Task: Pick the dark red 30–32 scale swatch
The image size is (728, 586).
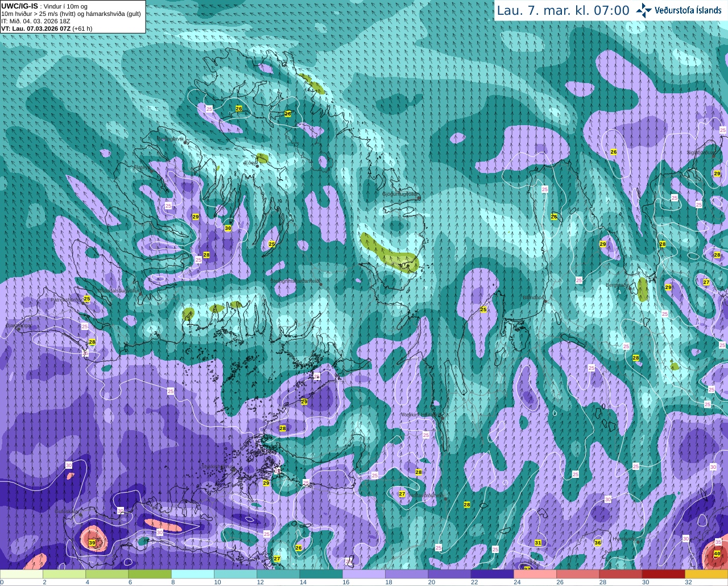Action: point(663,574)
